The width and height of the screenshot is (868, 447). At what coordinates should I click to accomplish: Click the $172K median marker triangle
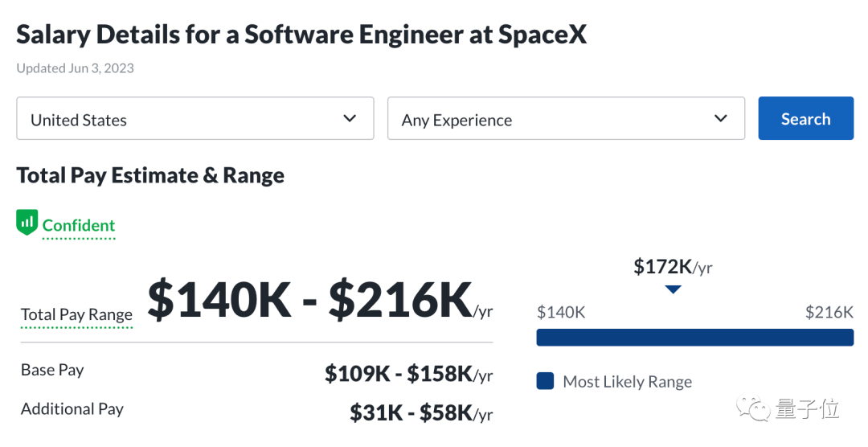(674, 289)
